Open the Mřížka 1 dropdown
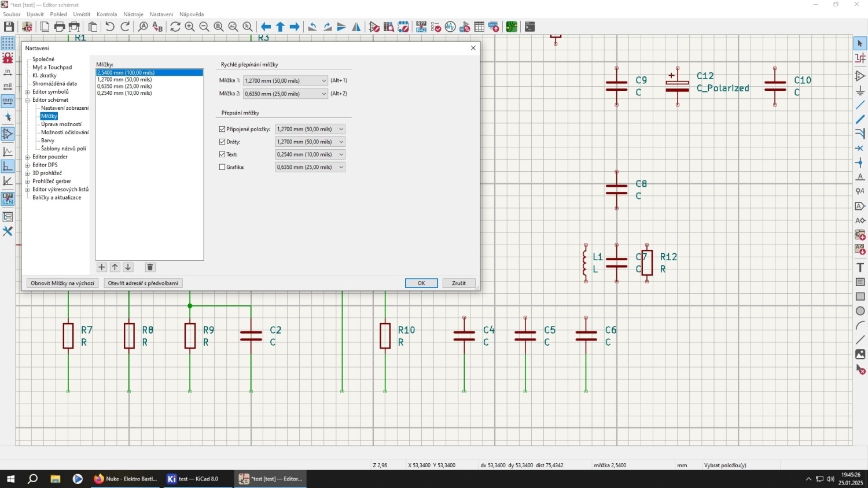 point(285,81)
